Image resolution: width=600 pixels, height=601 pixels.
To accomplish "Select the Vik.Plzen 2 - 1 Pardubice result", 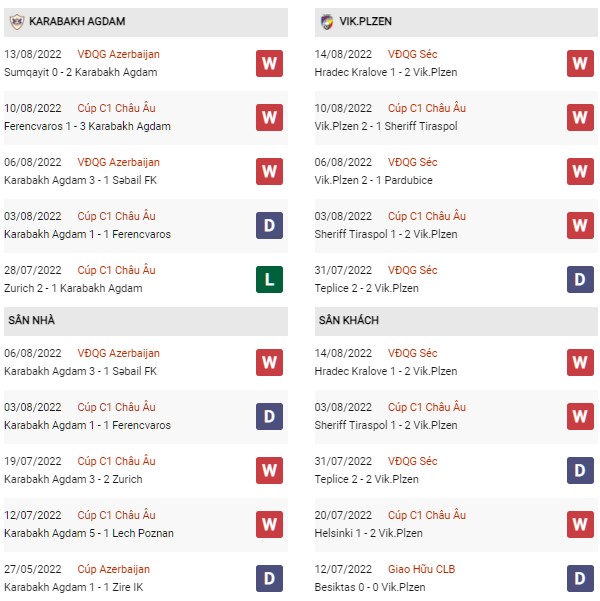I will [373, 180].
